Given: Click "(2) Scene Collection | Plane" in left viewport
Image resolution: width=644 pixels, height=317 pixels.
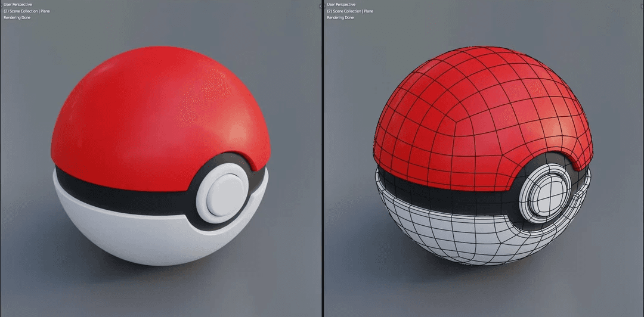Looking at the screenshot, I should point(27,11).
